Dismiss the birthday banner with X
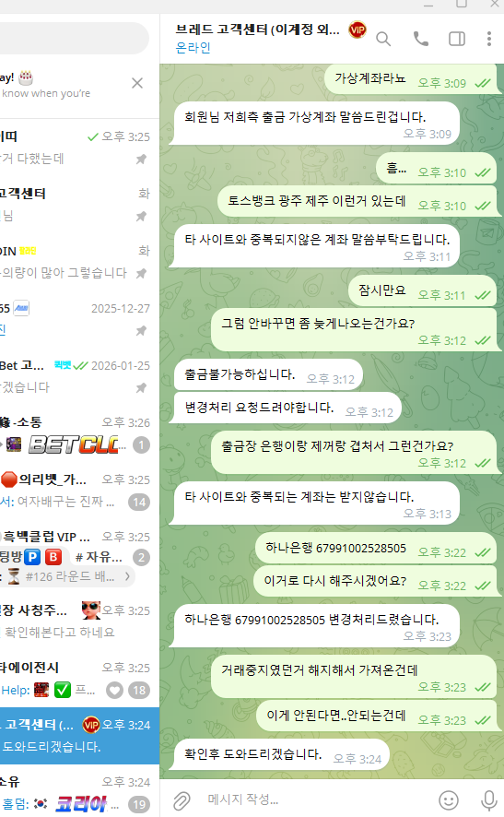Viewport: 504px width, 817px height. pyautogui.click(x=137, y=83)
